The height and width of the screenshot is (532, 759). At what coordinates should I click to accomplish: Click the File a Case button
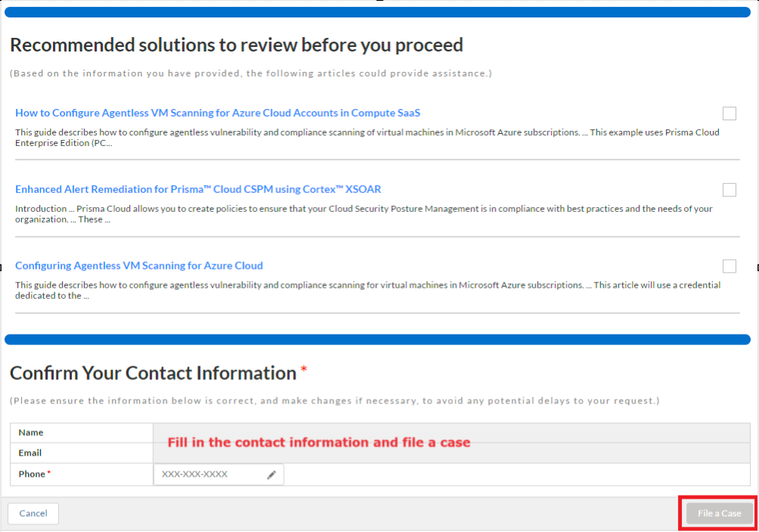(x=720, y=513)
